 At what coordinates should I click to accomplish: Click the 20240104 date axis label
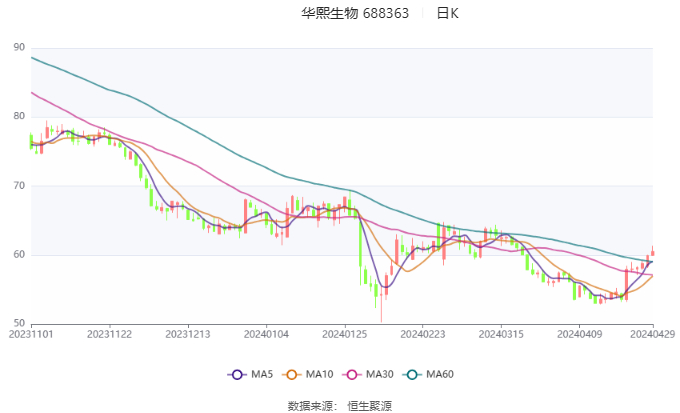click(x=266, y=334)
